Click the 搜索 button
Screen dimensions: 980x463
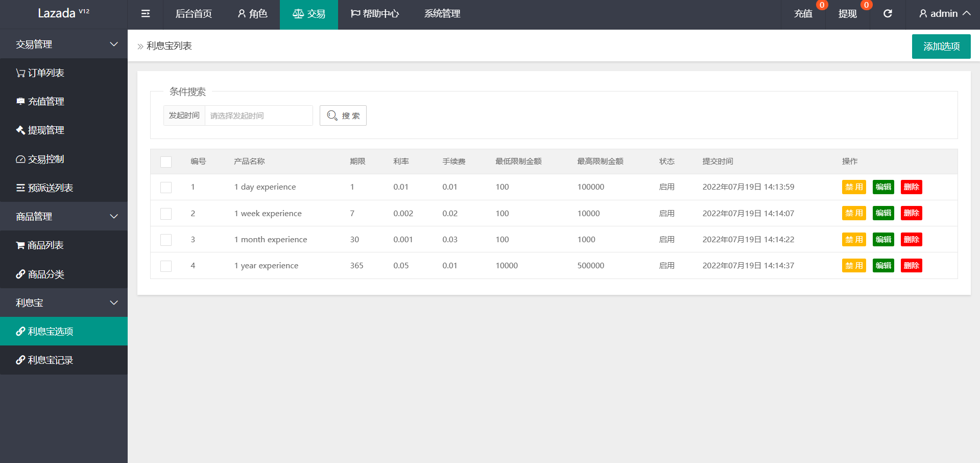[343, 115]
